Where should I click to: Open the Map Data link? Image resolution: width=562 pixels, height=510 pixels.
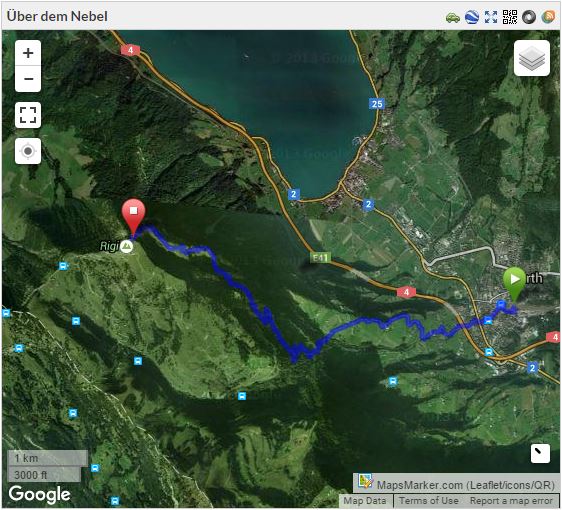(365, 500)
